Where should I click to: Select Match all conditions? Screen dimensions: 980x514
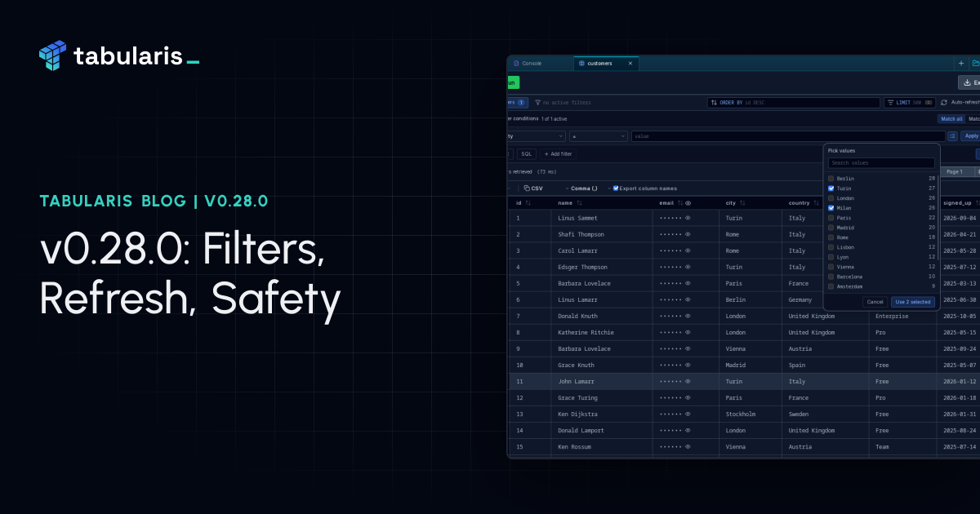click(951, 119)
